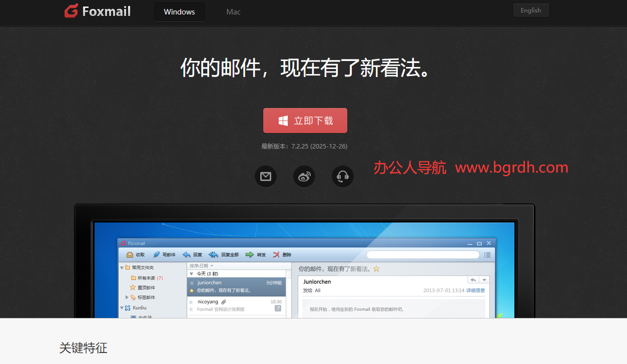Open the 排序:日期 sort dropdown in preview
The height and width of the screenshot is (364, 627).
202,266
